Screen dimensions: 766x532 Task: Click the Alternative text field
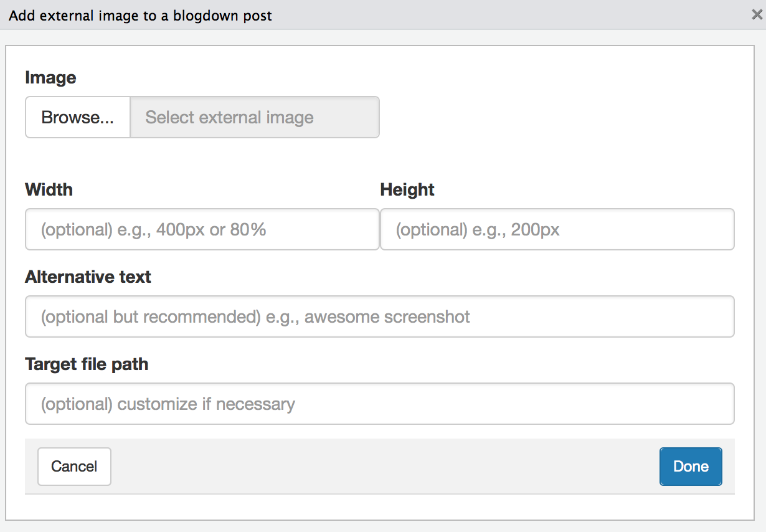pos(380,316)
